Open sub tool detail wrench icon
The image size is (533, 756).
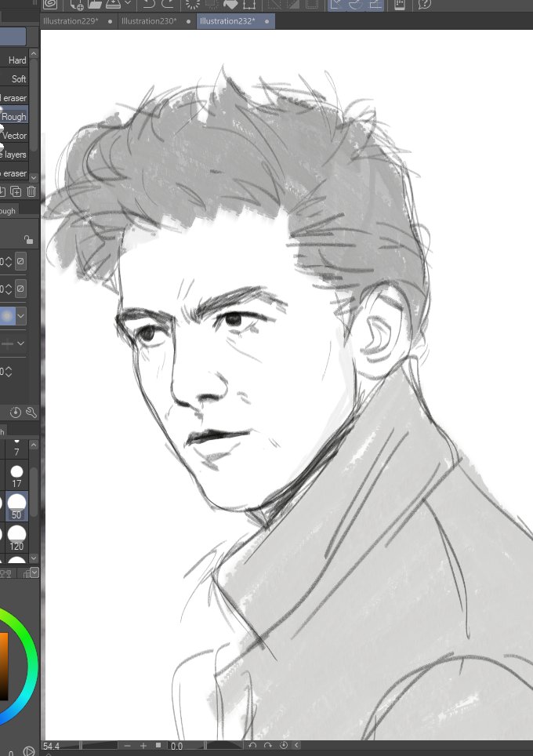(31, 413)
